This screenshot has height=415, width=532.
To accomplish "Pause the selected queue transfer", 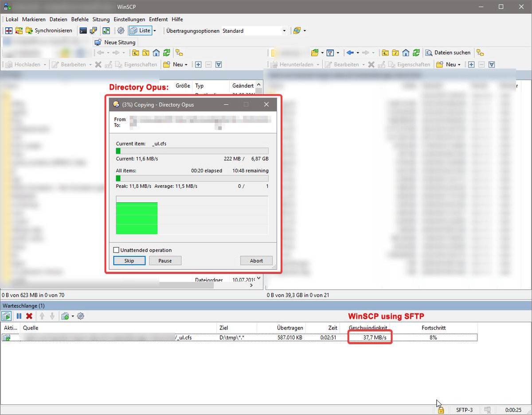I will click(19, 316).
